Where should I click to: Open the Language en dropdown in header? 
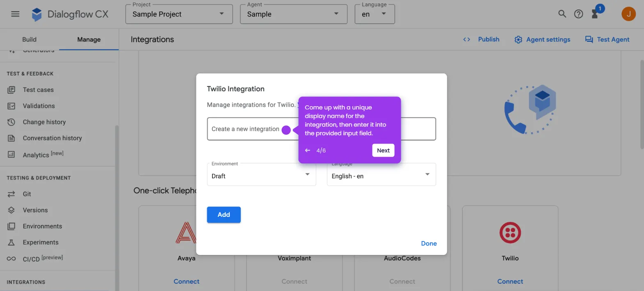375,14
